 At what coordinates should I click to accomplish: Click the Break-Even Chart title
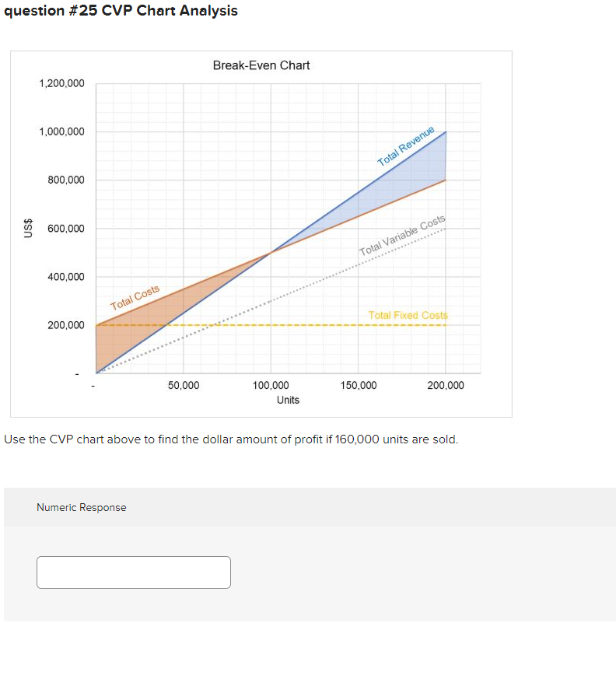coord(261,66)
